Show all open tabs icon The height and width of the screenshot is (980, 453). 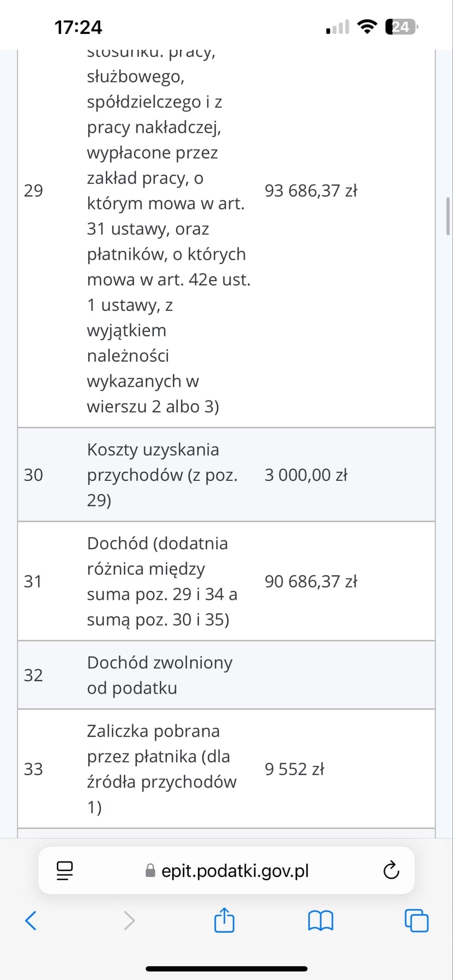point(417,920)
